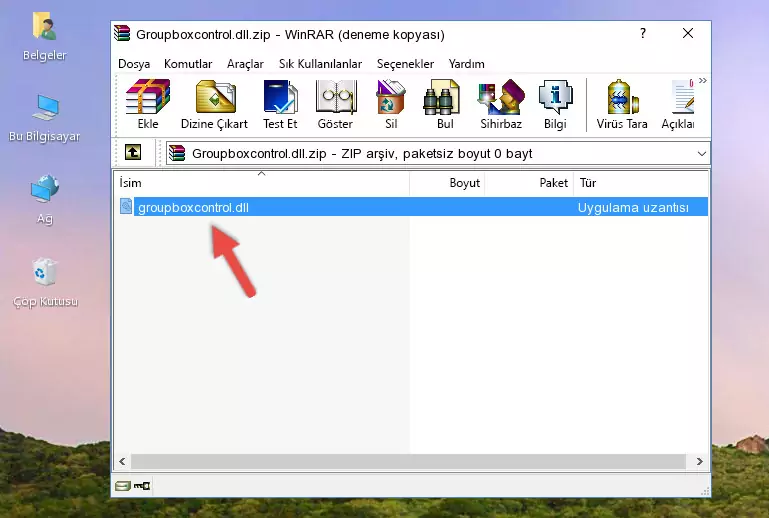The image size is (769, 518).
Task: Select the Bu Bilgisayar desktop icon
Action: (x=44, y=119)
